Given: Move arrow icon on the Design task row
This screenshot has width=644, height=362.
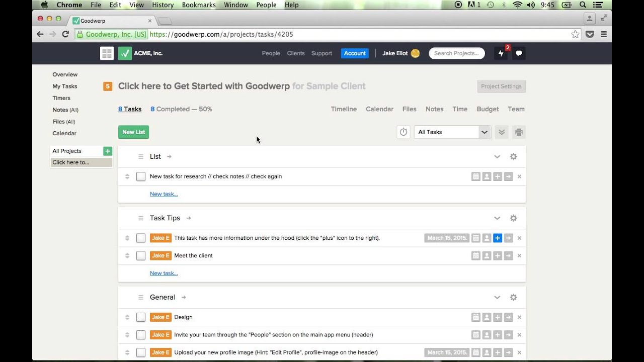Looking at the screenshot, I should 509,317.
